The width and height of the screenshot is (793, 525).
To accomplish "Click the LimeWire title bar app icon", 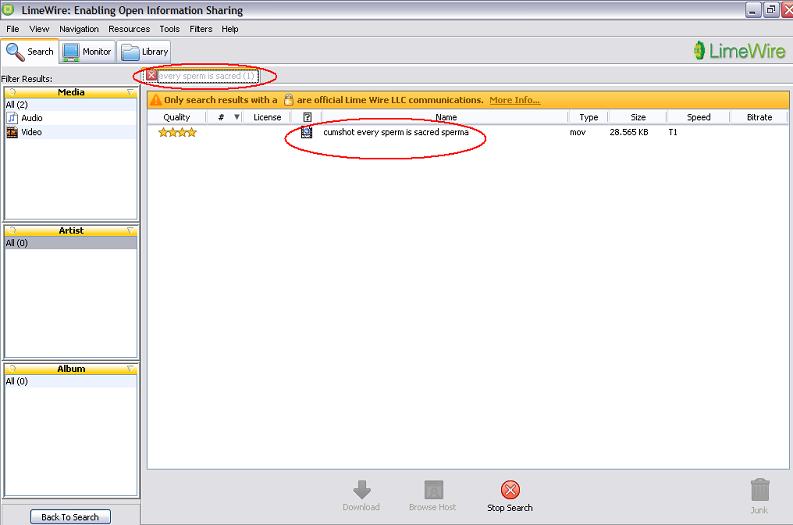I will pos(9,10).
